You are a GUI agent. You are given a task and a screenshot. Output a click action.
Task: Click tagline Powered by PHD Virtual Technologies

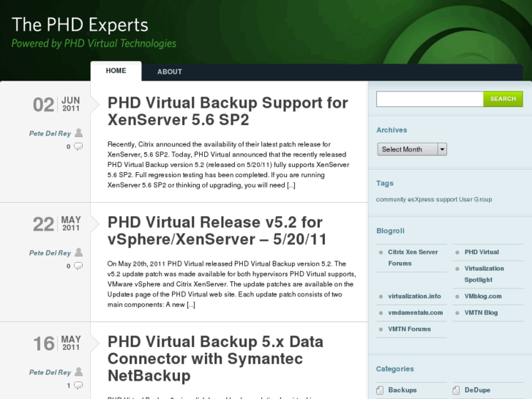click(x=94, y=43)
